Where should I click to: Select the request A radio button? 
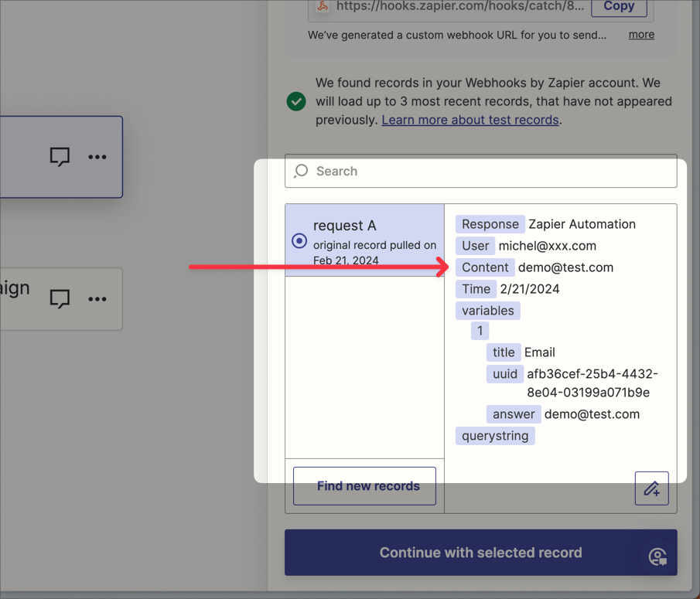299,240
